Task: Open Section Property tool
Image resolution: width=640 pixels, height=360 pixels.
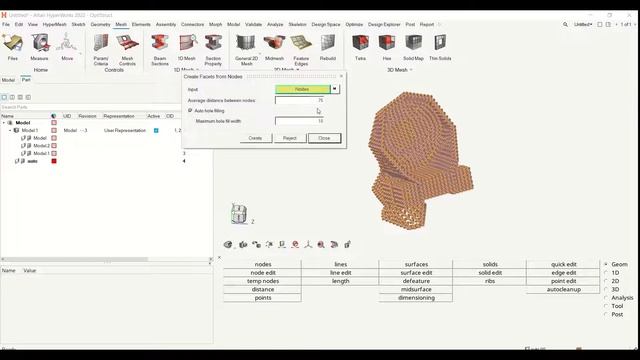Action: [x=213, y=49]
